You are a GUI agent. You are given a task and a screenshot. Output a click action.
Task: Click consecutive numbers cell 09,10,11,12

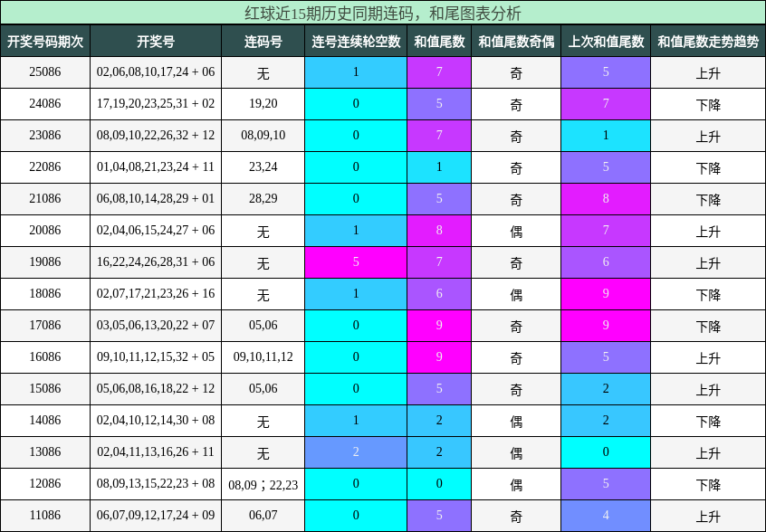pyautogui.click(x=263, y=357)
